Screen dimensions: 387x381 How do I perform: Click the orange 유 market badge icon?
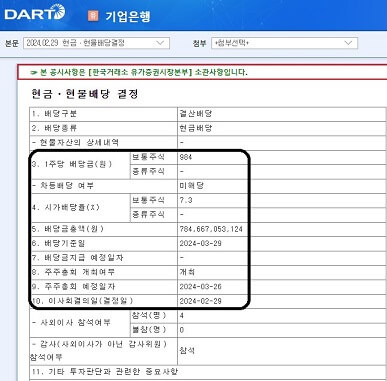93,16
